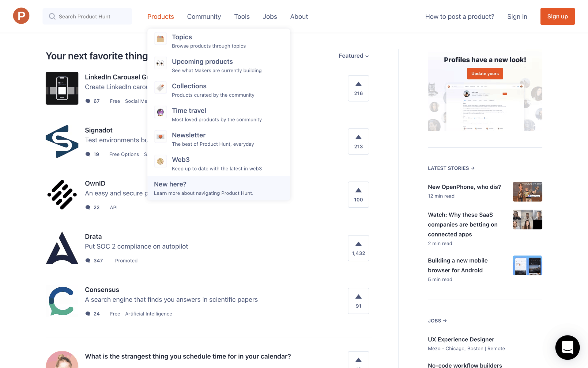Open Building a new mobile browser story
The height and width of the screenshot is (368, 588).
458,265
